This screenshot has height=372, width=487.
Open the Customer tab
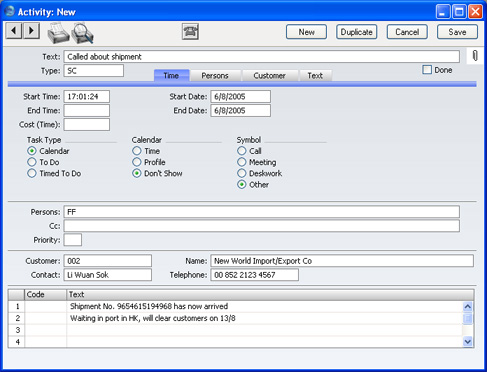[269, 76]
